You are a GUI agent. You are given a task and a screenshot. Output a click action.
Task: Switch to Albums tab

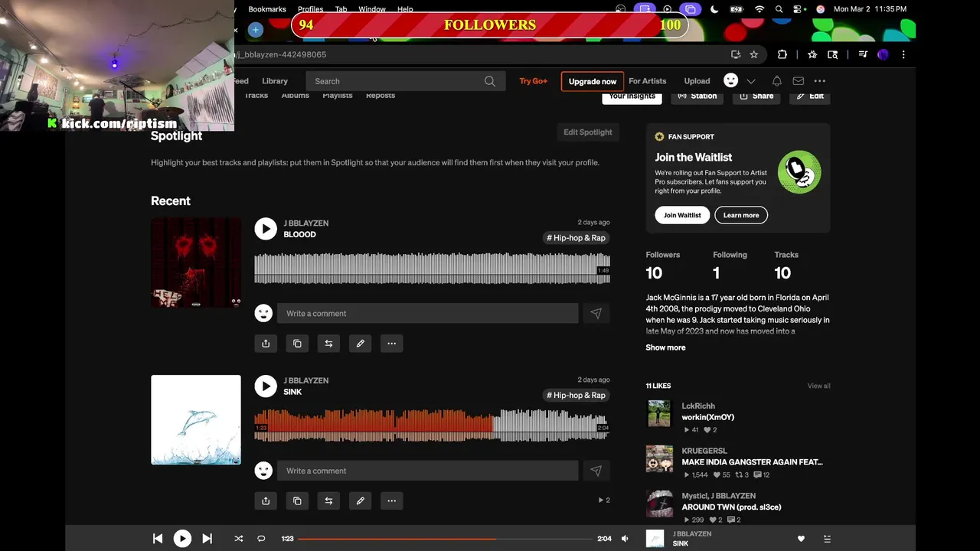pos(295,96)
